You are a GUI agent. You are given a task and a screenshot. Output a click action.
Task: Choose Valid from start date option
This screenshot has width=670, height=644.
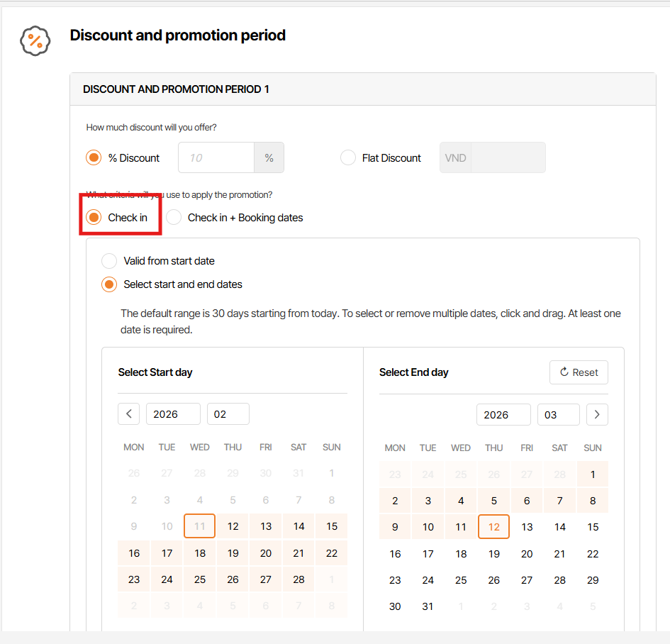[x=109, y=261]
